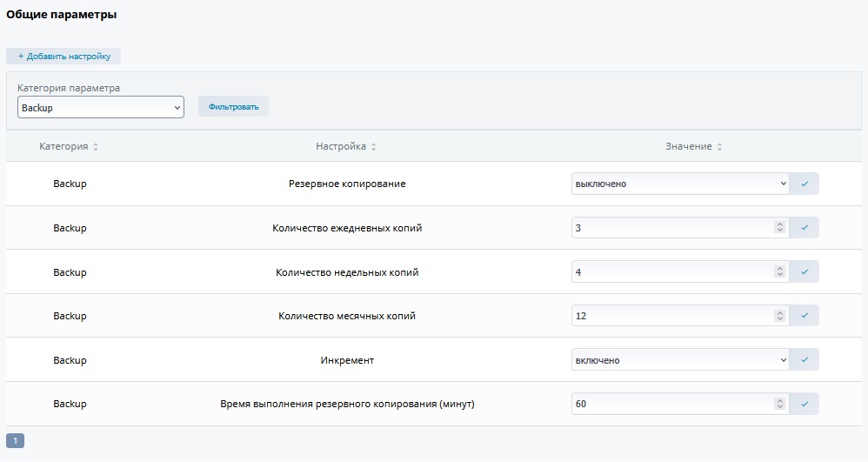Focus the monthly copies input with 12

tap(670, 316)
